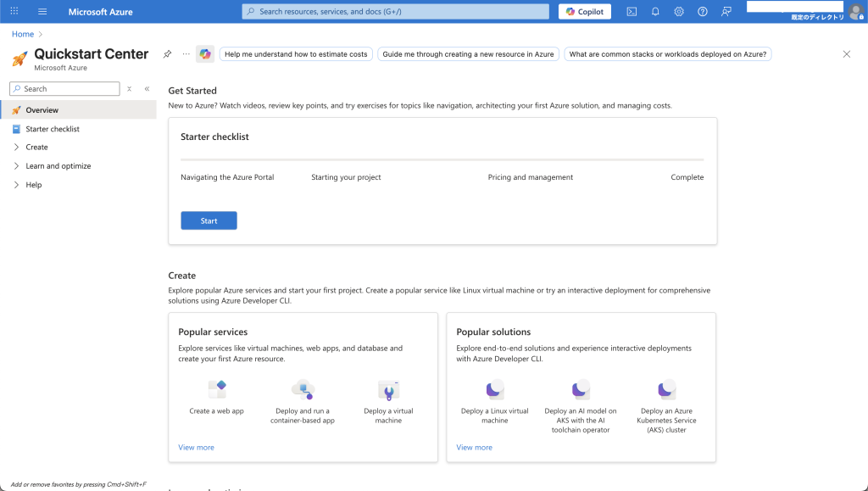The image size is (868, 491).
Task: Open the Azure portal hamburger menu
Action: pyautogui.click(x=42, y=11)
